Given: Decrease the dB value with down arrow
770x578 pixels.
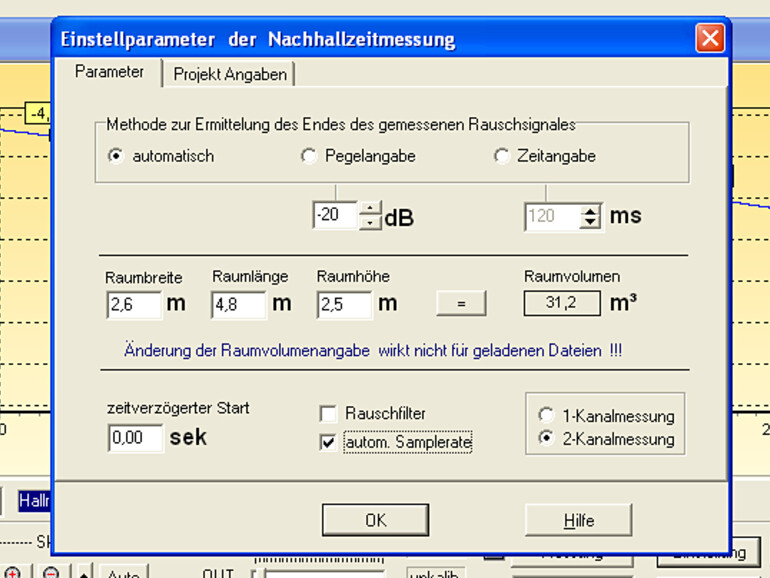Looking at the screenshot, I should point(370,222).
